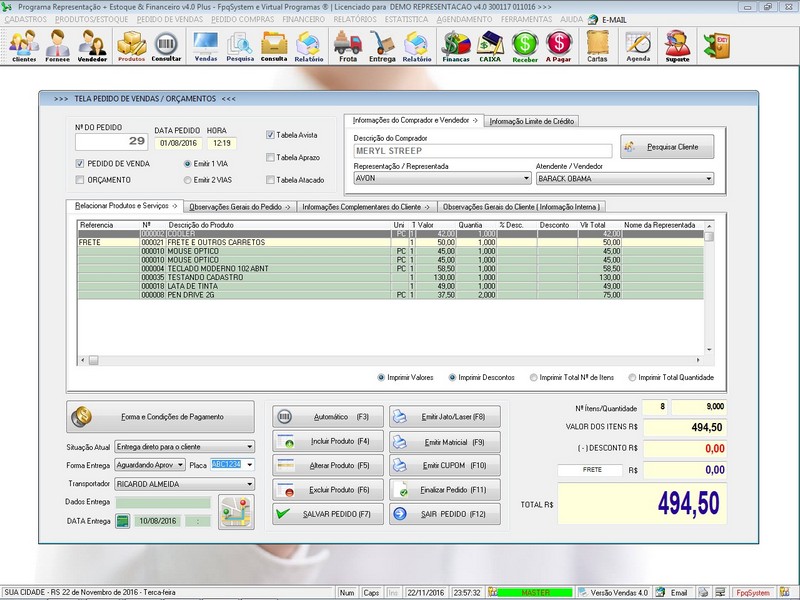Click the Suporte toolbar icon
The width and height of the screenshot is (800, 600).
(x=677, y=45)
